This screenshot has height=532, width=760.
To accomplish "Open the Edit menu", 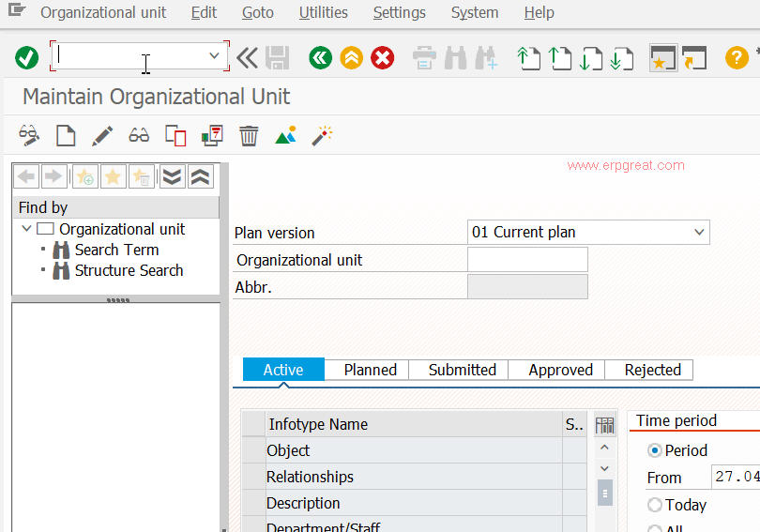I will click(204, 12).
